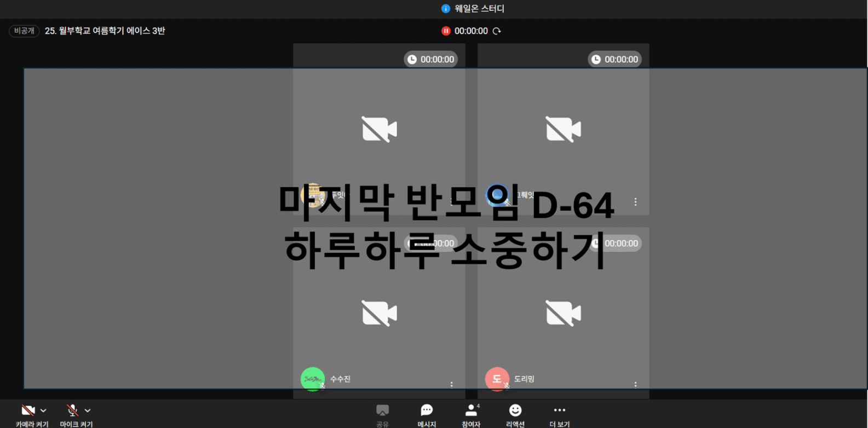868x428 pixels.
Task: Click the muted mic badge on 수수진's avatar
Action: point(323,386)
